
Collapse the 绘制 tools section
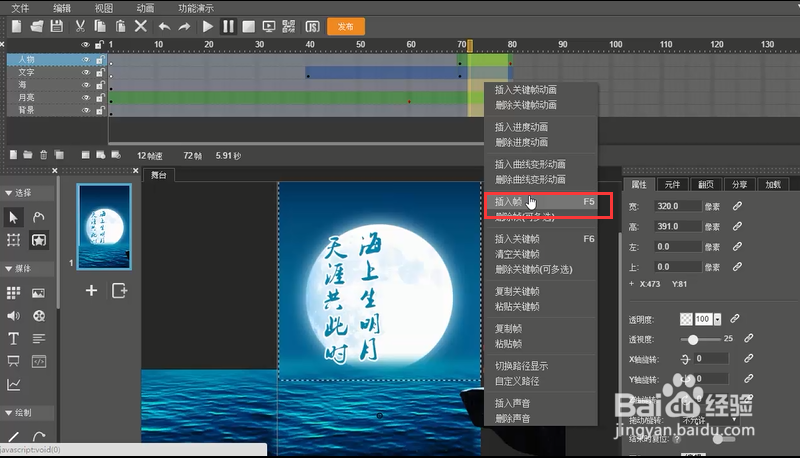click(9, 413)
